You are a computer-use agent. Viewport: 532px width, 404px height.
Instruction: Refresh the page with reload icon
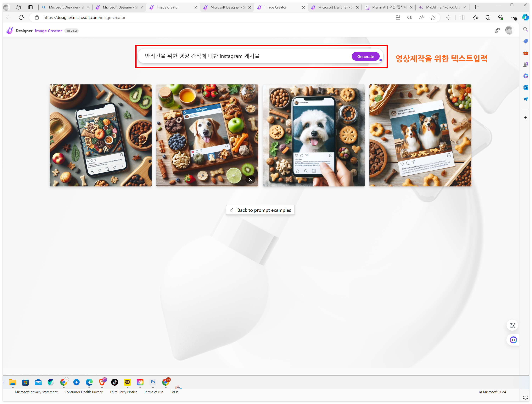21,17
